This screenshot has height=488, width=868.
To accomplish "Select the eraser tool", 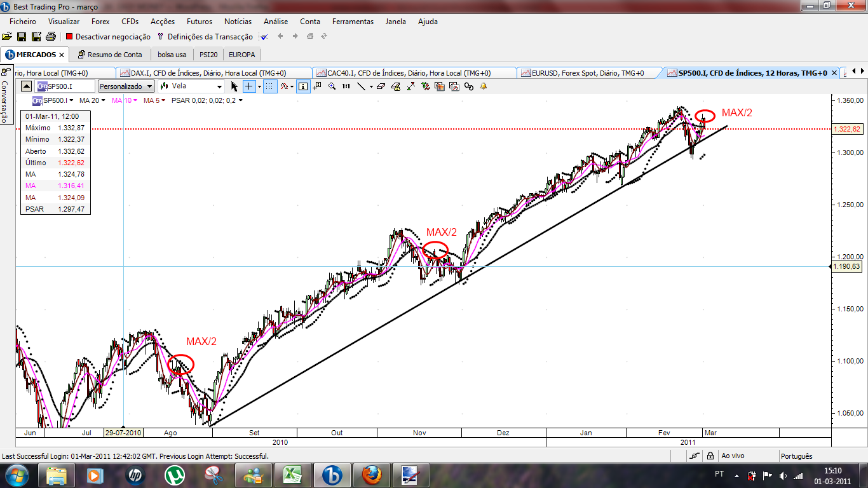I will click(x=381, y=86).
